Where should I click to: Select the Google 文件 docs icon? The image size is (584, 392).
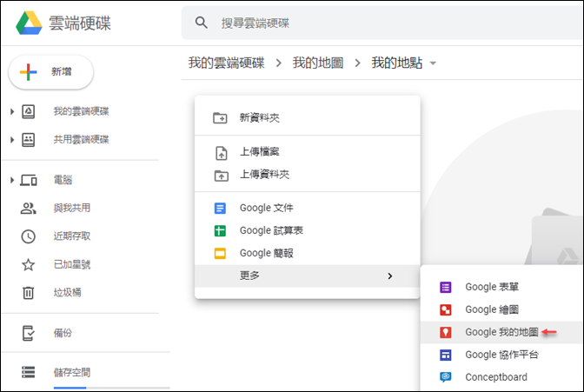click(x=220, y=208)
